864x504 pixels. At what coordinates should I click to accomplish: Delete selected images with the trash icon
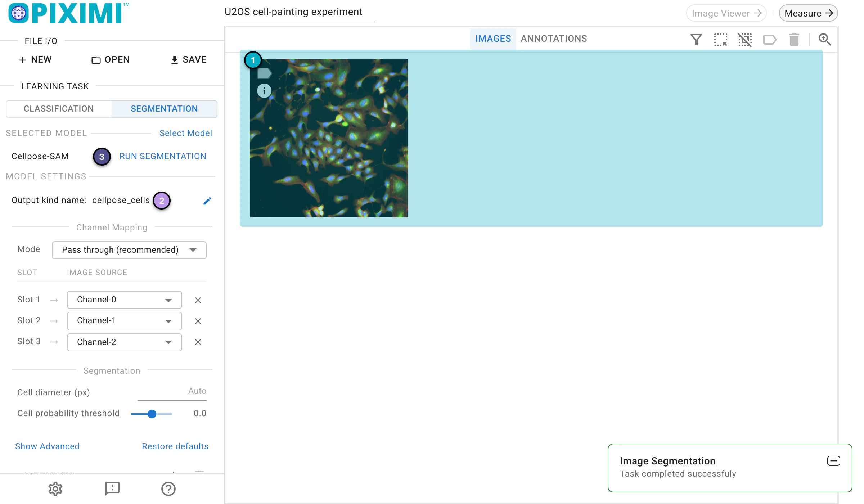click(x=794, y=39)
